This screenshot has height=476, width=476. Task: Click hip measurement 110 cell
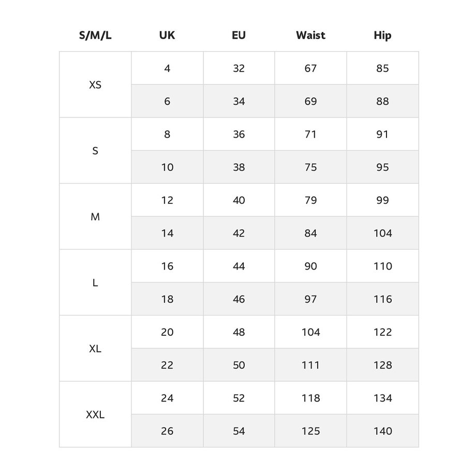click(382, 266)
